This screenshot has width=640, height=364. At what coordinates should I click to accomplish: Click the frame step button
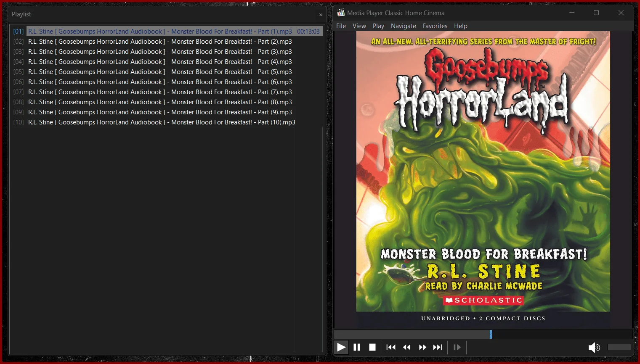pyautogui.click(x=457, y=347)
